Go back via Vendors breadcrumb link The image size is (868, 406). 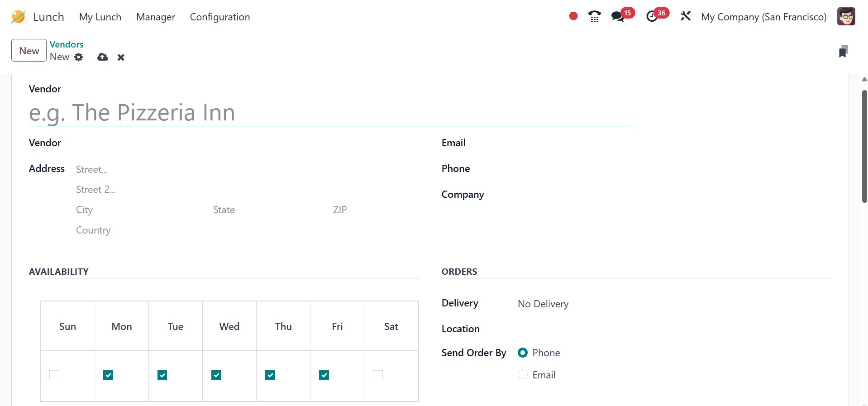point(67,44)
